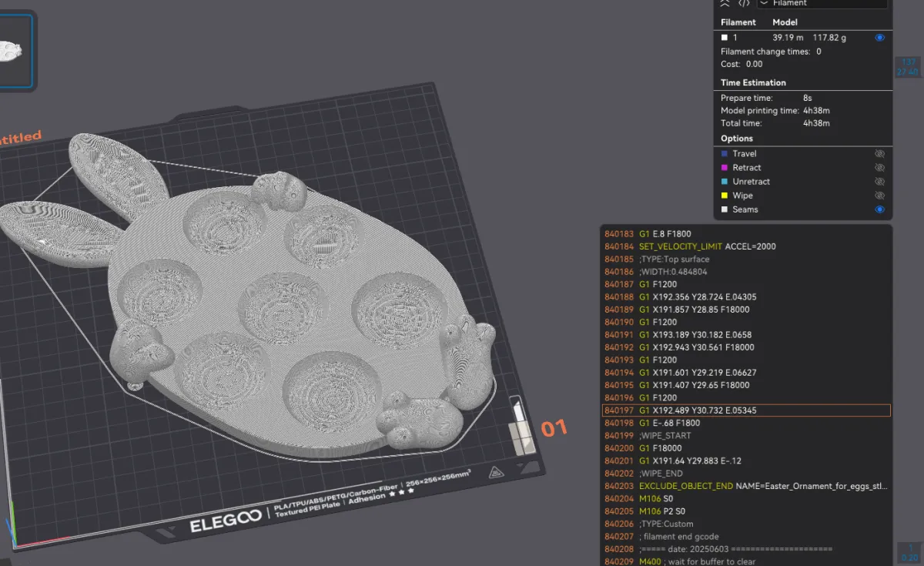Image resolution: width=924 pixels, height=566 pixels.
Task: Click the yellow Wipe color swatch
Action: click(725, 196)
